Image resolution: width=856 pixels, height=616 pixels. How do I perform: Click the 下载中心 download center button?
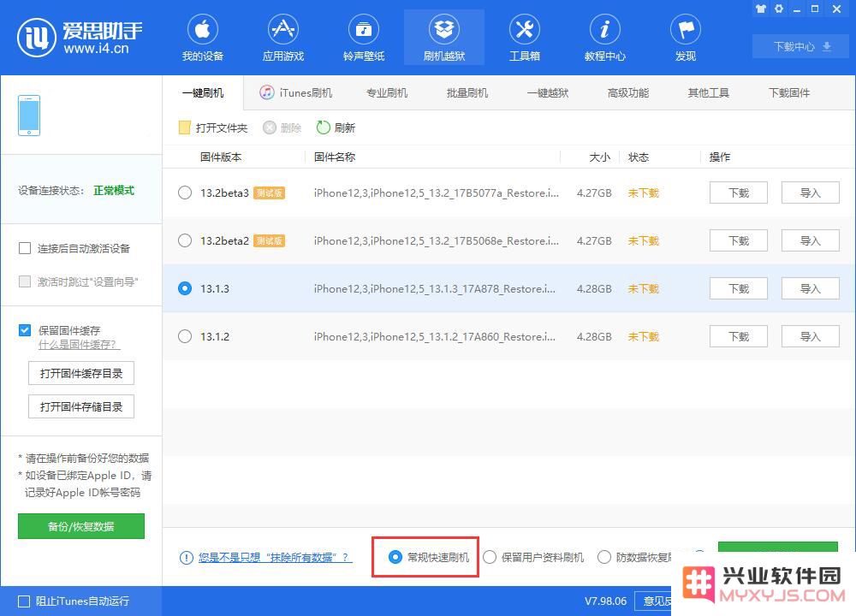tap(801, 47)
